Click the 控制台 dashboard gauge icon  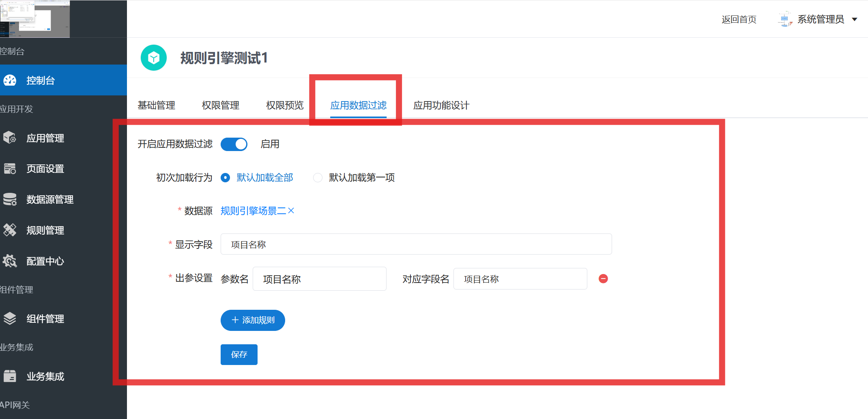(10, 80)
